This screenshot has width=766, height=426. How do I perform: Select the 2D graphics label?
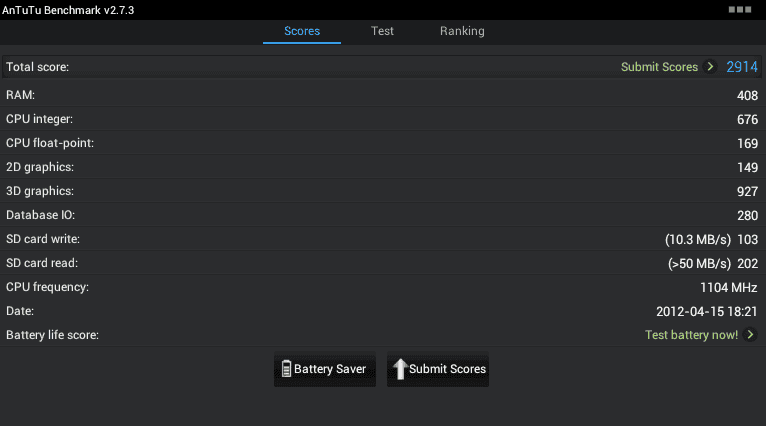(40, 167)
